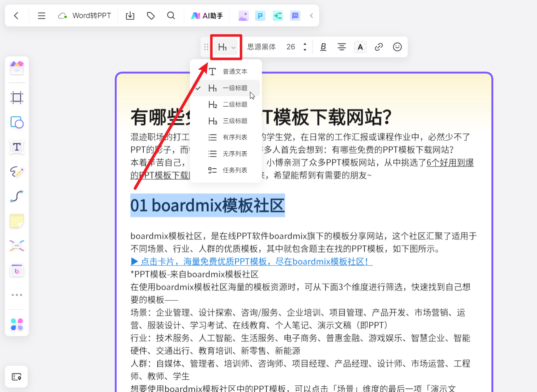Select the Text tool in the left sidebar
537x392 pixels.
pyautogui.click(x=16, y=147)
